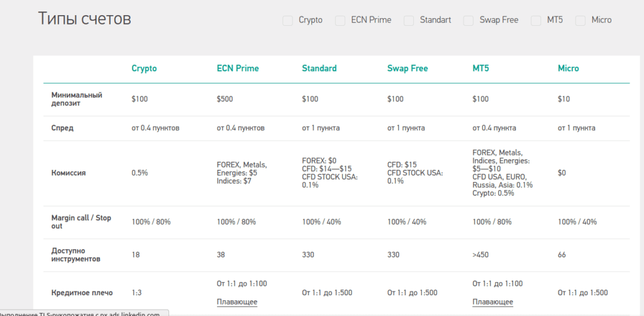
Task: Click the Swap Free table column header
Action: 407,68
